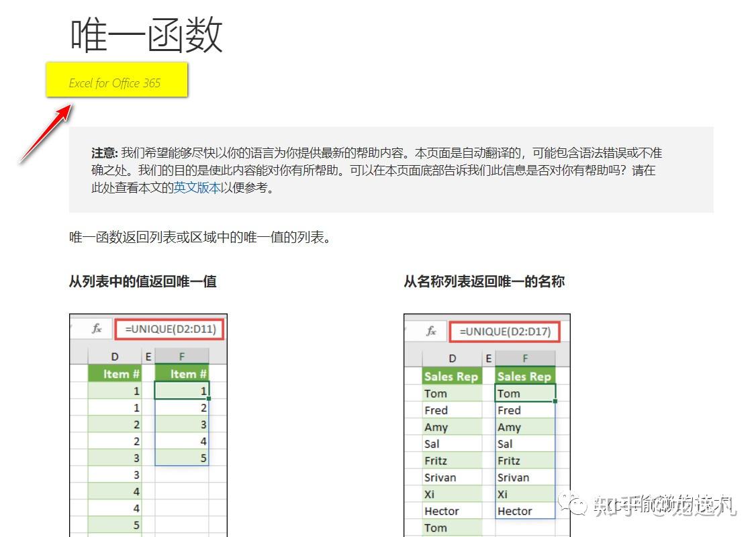The height and width of the screenshot is (537, 756).
Task: Open the 英文版本 link
Action: (x=199, y=188)
